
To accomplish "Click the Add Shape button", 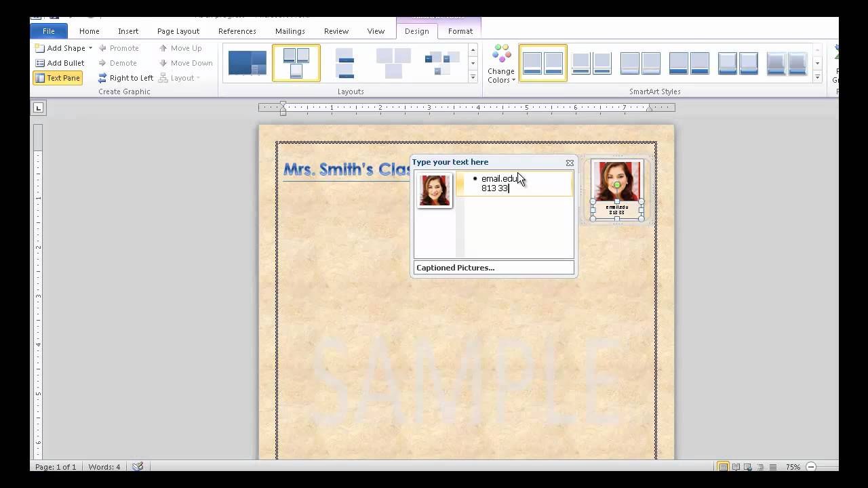I will point(60,48).
